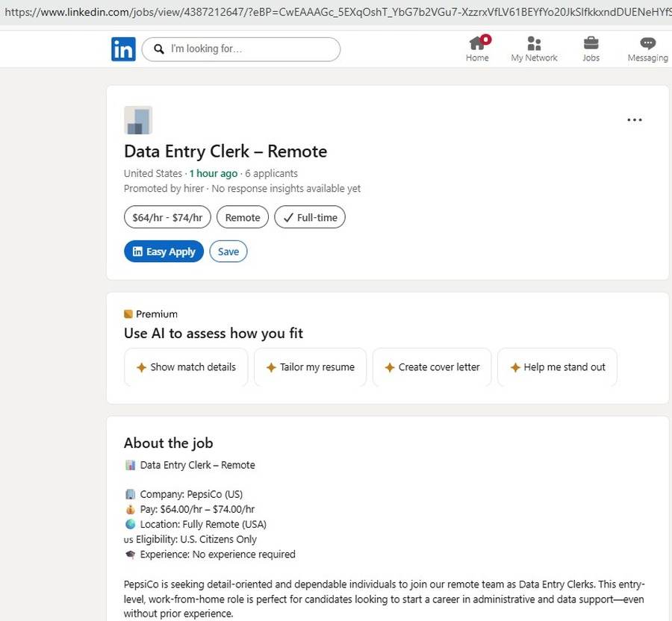The height and width of the screenshot is (621, 672).
Task: Open the LinkedIn logo home link
Action: coord(123,49)
